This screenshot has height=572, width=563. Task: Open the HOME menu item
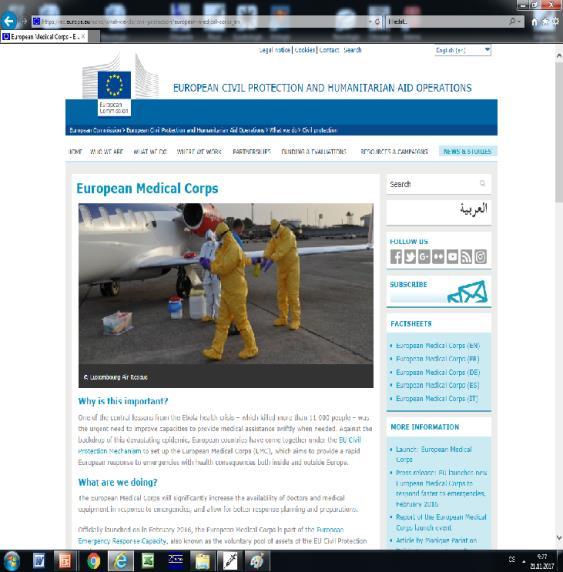pyautogui.click(x=76, y=151)
